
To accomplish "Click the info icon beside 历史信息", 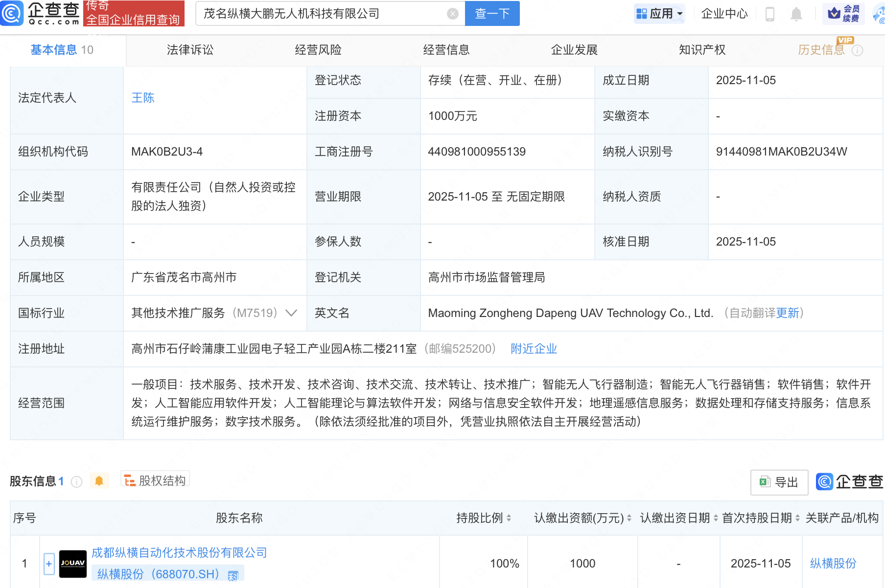I will click(858, 50).
